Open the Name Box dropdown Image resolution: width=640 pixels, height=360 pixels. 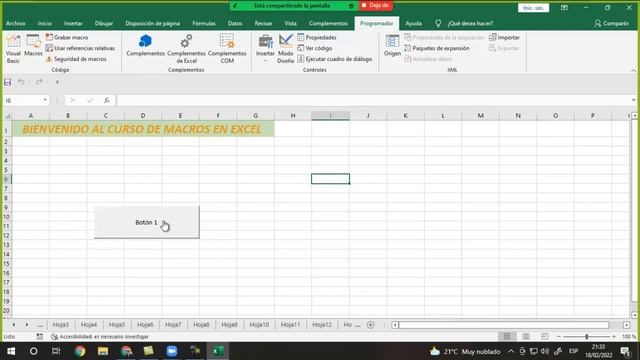coord(45,100)
